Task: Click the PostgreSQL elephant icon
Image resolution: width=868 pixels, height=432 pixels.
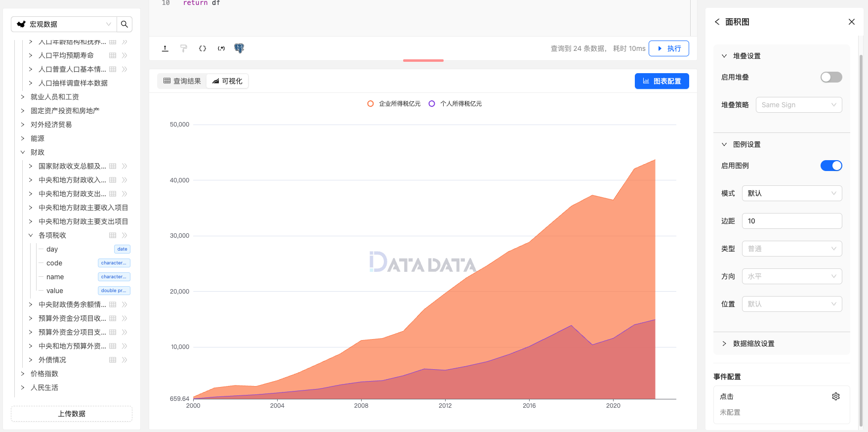Action: 239,48
